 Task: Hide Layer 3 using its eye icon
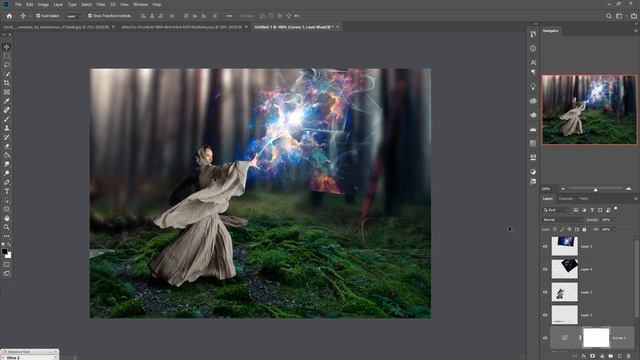(545, 246)
